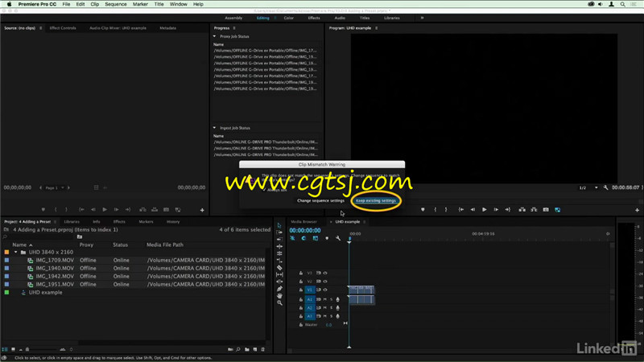Open timeline display settings wrench
The image size is (644, 362).
coord(337,238)
